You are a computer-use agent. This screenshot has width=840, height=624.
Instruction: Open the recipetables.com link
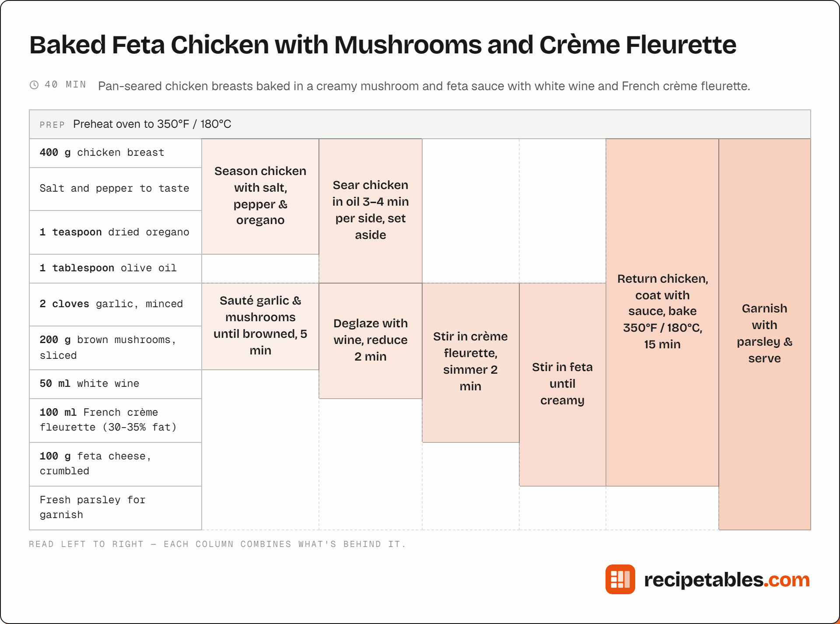(727, 579)
